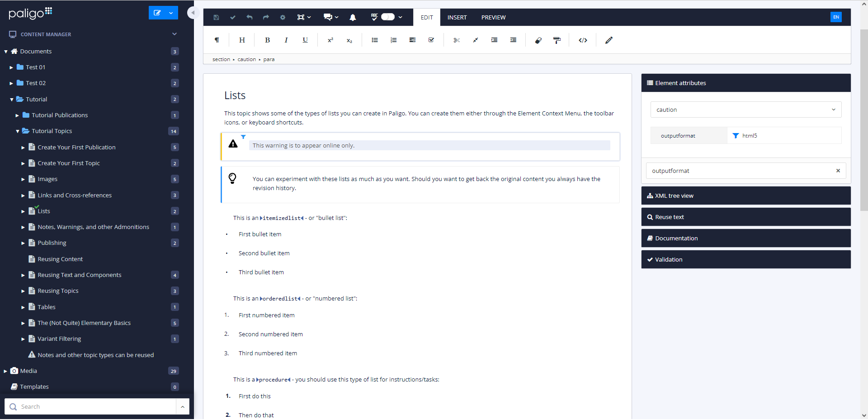
Task: Collapse the Tutorial Topics folder
Action: pyautogui.click(x=18, y=131)
